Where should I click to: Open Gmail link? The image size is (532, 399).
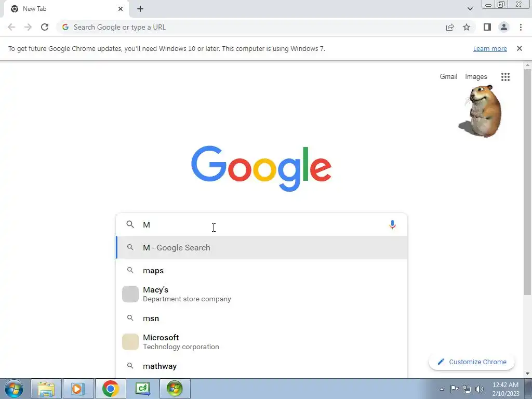tap(448, 77)
